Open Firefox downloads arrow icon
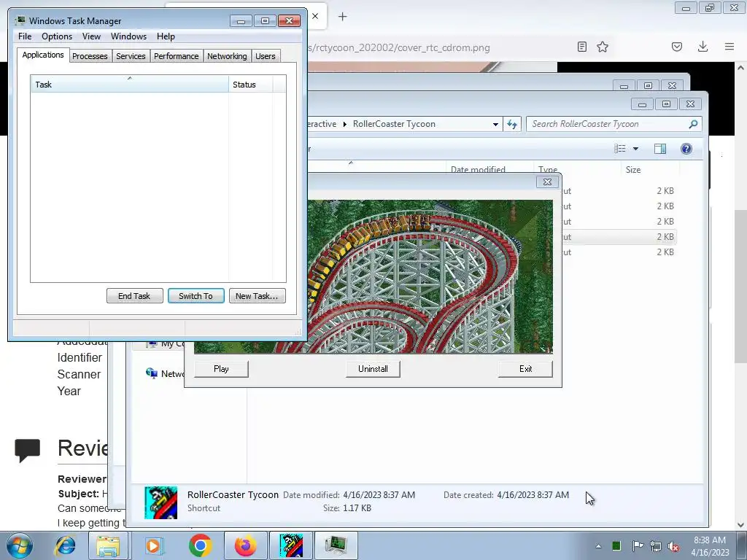747x560 pixels. click(x=703, y=47)
